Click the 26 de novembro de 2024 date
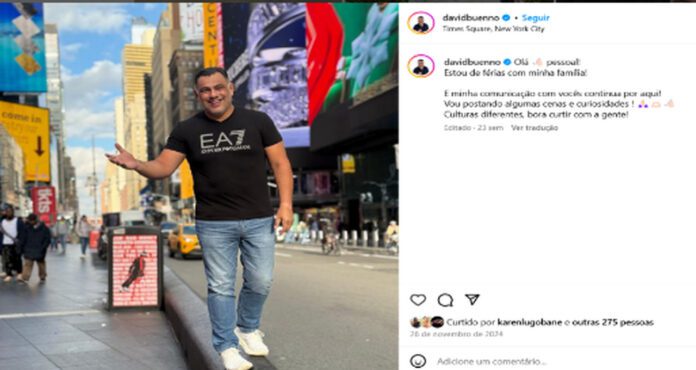 [456, 334]
